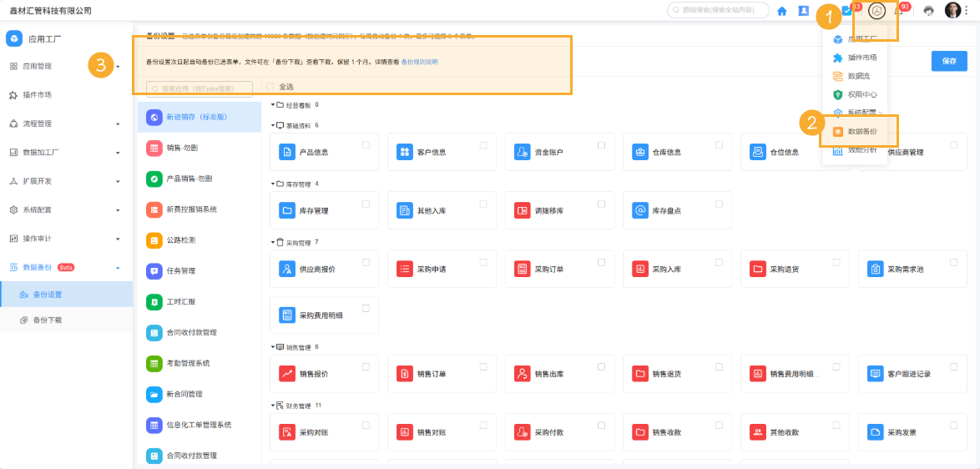The width and height of the screenshot is (980, 469).
Task: Select the 公路检测 application icon
Action: pyautogui.click(x=154, y=240)
